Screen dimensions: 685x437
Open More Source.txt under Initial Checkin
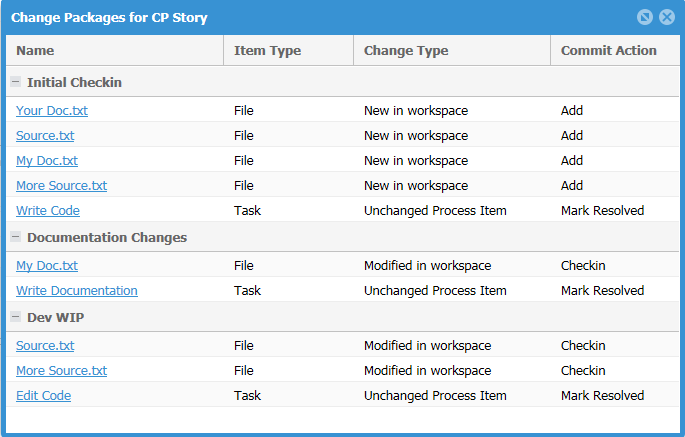point(61,186)
